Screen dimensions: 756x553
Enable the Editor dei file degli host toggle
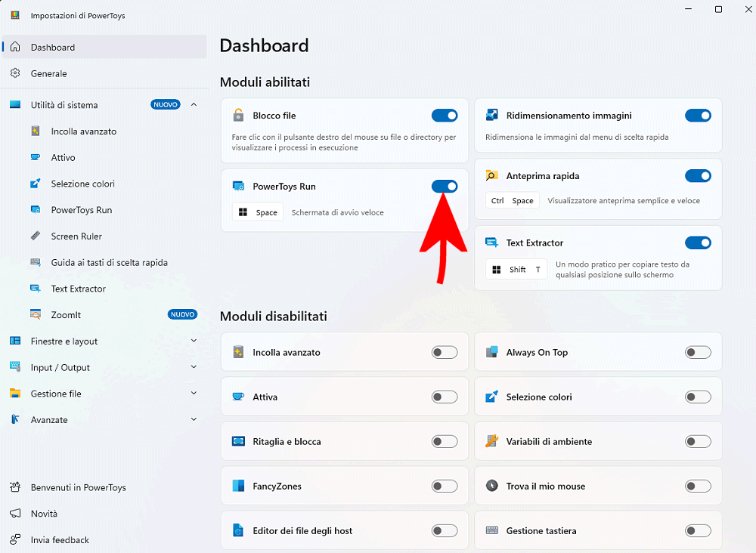(445, 531)
